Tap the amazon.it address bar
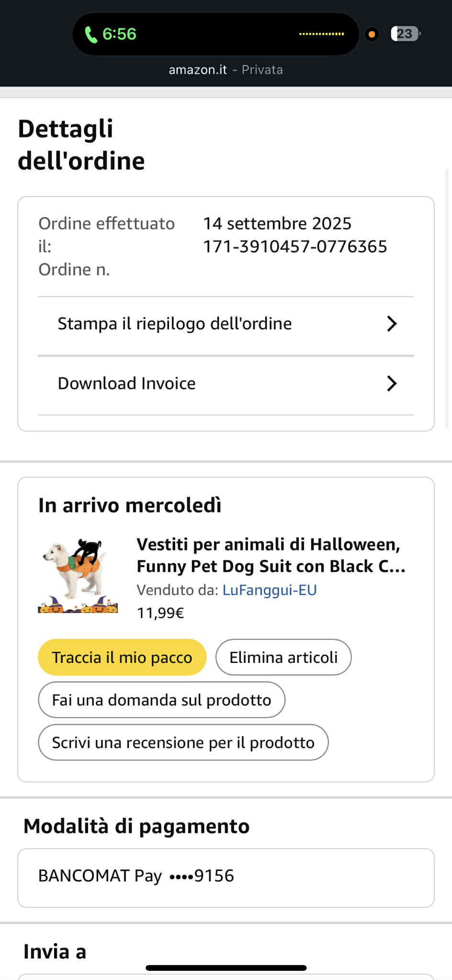 (x=226, y=70)
